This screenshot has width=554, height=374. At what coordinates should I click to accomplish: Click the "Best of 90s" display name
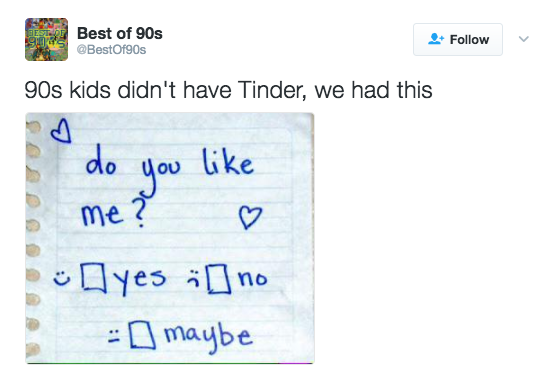click(x=120, y=34)
